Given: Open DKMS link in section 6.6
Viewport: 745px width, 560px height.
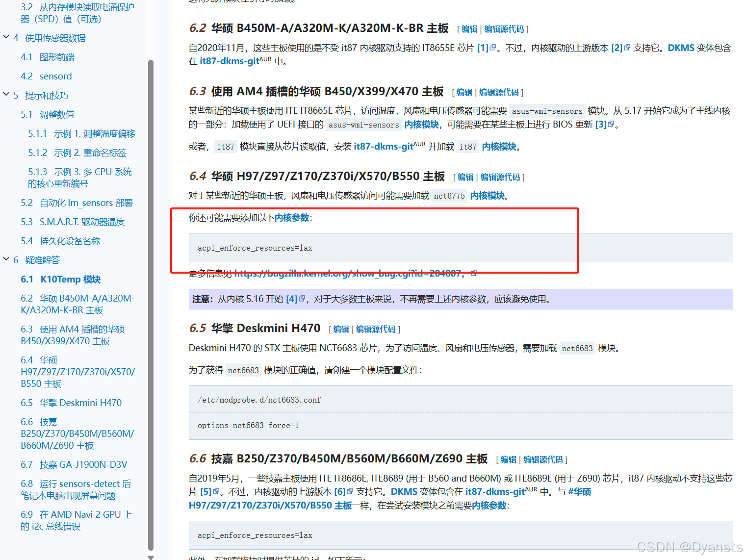Looking at the screenshot, I should point(404,492).
